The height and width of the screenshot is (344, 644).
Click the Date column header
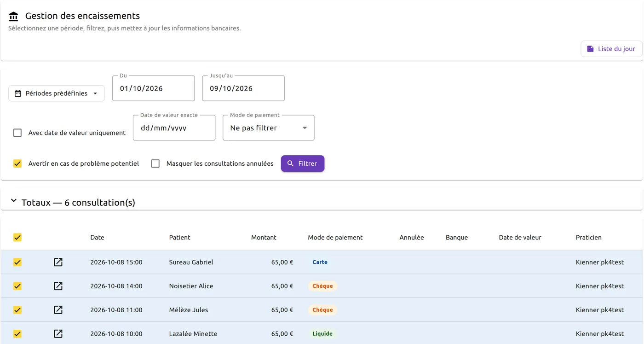(x=97, y=238)
